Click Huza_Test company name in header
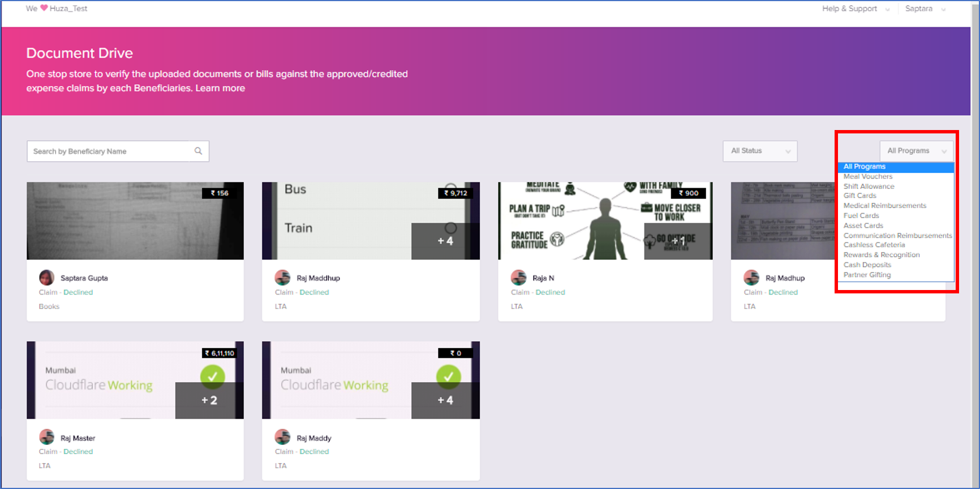The image size is (980, 489). click(x=68, y=8)
